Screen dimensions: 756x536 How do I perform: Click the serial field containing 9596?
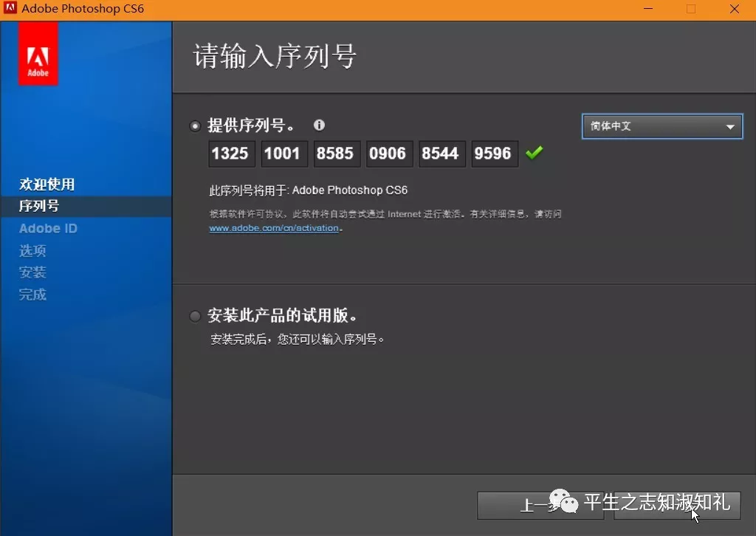tap(494, 154)
